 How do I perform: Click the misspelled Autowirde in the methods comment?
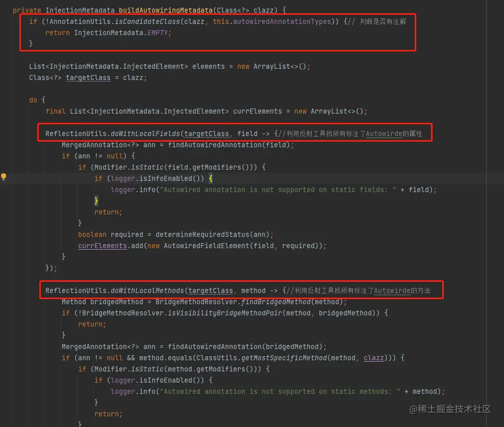point(392,290)
